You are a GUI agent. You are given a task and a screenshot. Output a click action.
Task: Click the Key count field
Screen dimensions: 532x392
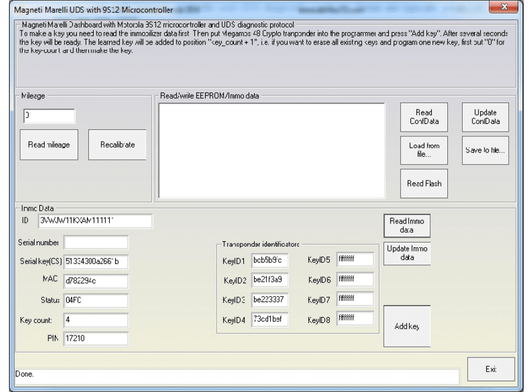[x=95, y=321]
